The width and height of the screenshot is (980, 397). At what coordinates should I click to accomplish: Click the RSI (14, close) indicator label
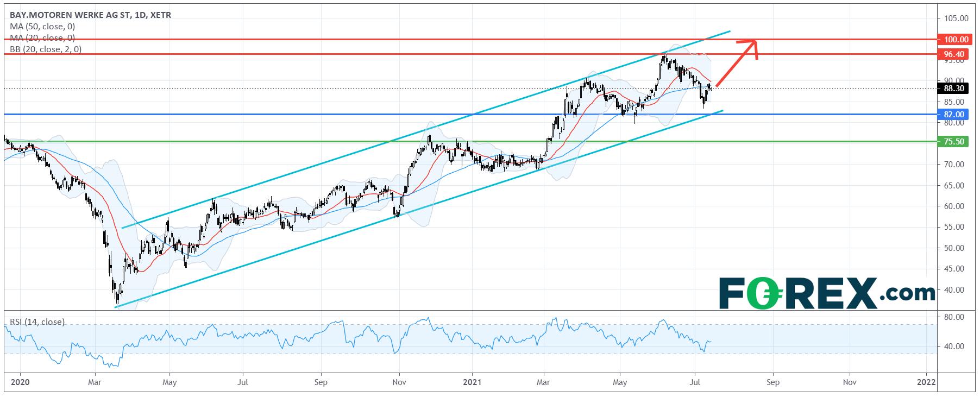(37, 322)
